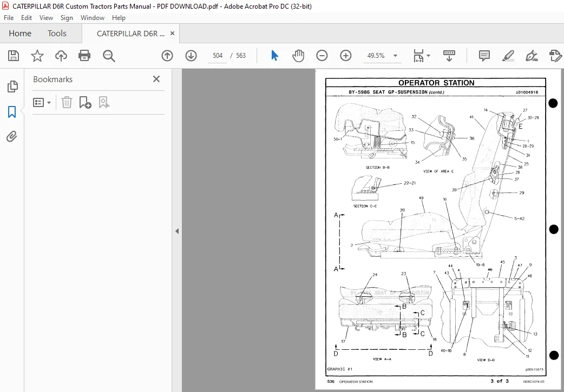Click the Bookmarks panel title
This screenshot has height=392, width=564.
tap(53, 79)
